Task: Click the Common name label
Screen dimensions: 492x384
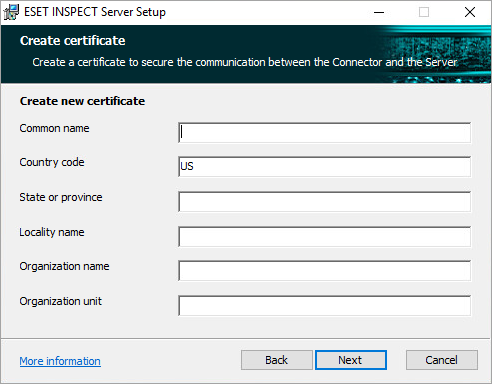Action: (54, 128)
